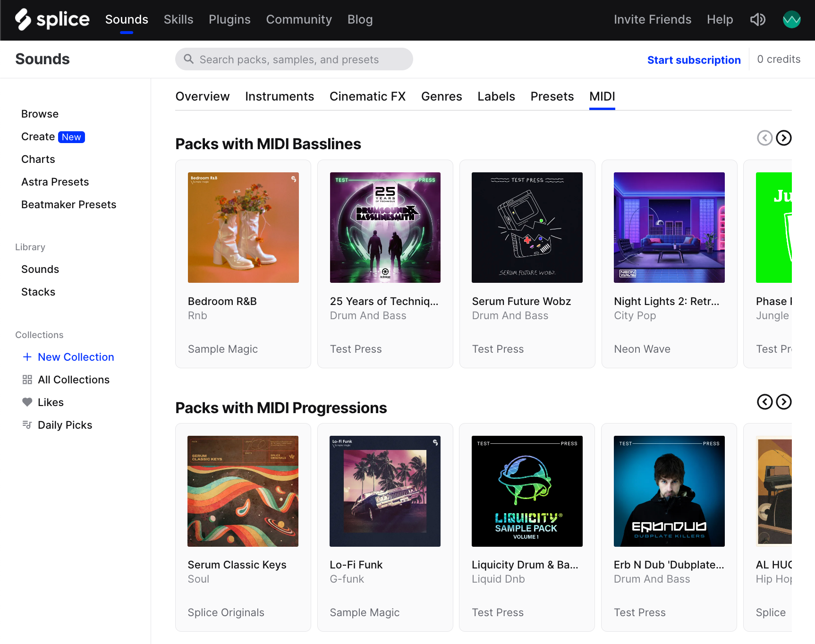Click the Start subscription link
Viewport: 815px width, 644px height.
[x=694, y=60]
